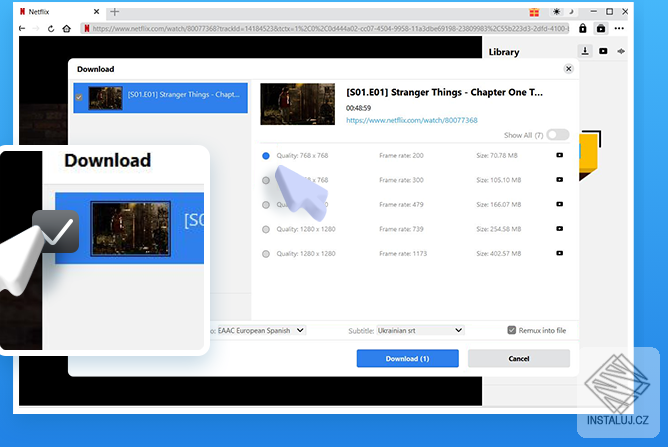This screenshot has width=668, height=447.
Task: Click the browser forward arrow
Action: pyautogui.click(x=36, y=29)
